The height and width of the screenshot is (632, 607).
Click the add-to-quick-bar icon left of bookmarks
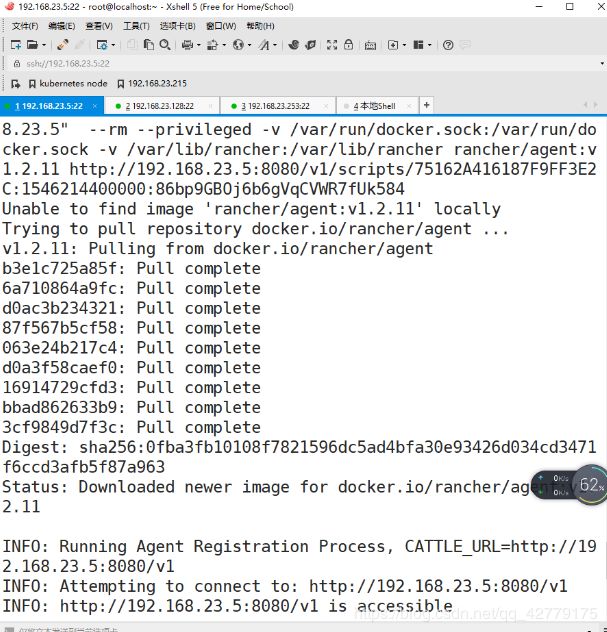pyautogui.click(x=15, y=84)
